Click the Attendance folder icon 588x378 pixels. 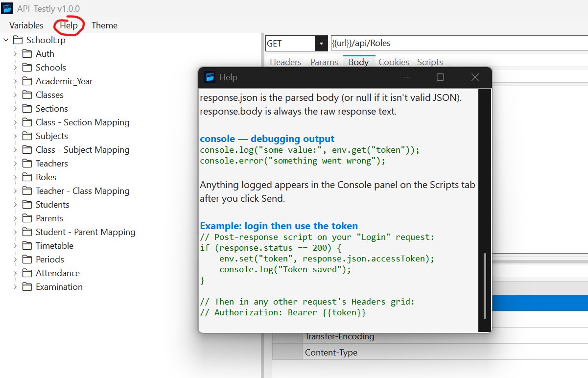[27, 273]
